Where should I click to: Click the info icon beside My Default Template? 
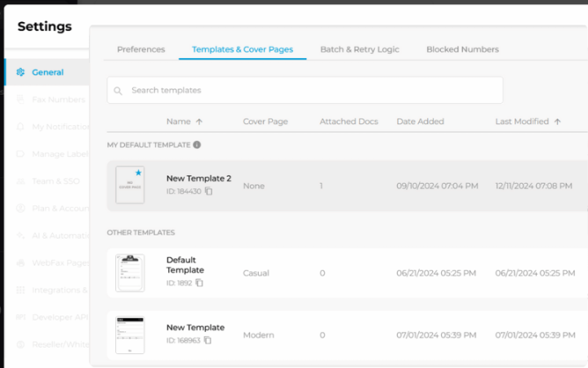tap(197, 145)
